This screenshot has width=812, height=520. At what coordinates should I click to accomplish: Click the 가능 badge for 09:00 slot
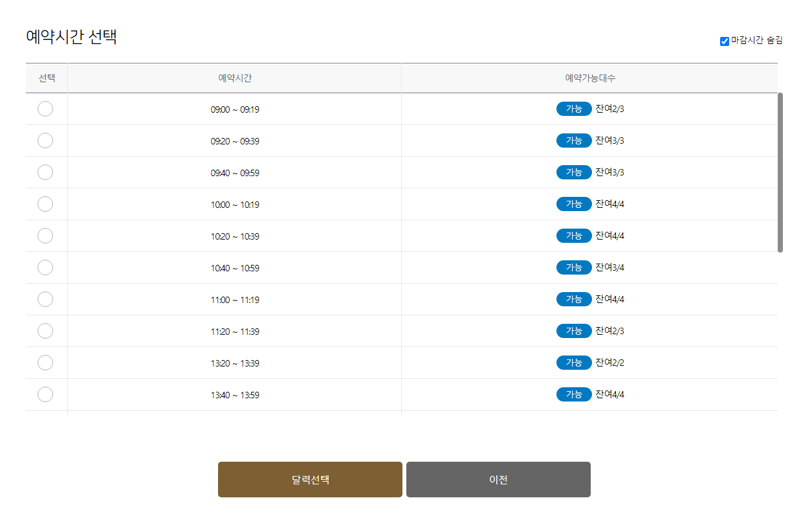coord(574,109)
